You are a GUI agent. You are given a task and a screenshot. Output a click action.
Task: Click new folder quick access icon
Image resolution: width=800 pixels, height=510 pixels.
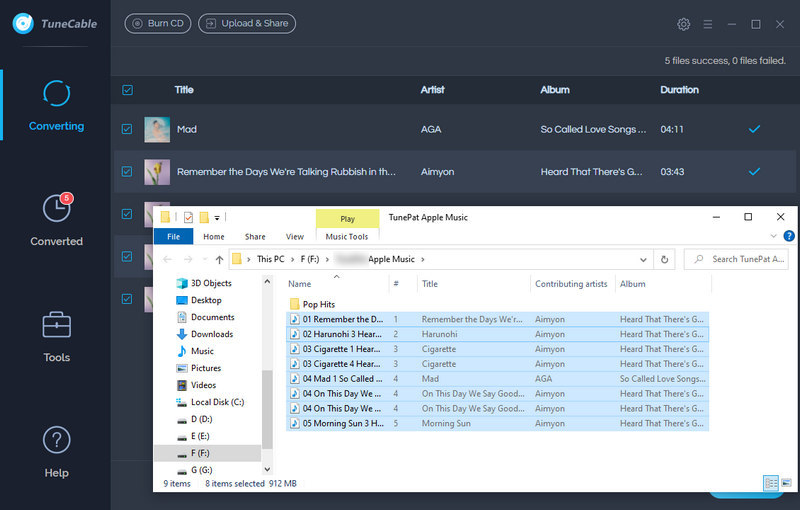(x=204, y=218)
